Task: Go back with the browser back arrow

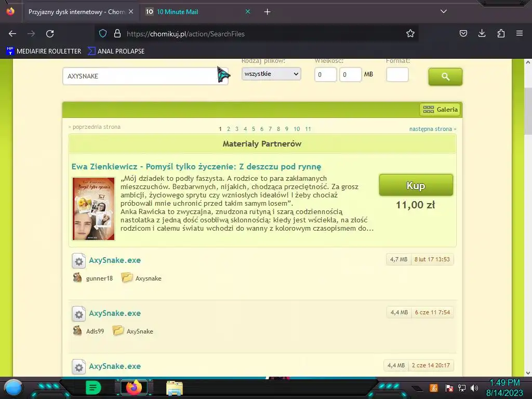Action: pyautogui.click(x=12, y=34)
